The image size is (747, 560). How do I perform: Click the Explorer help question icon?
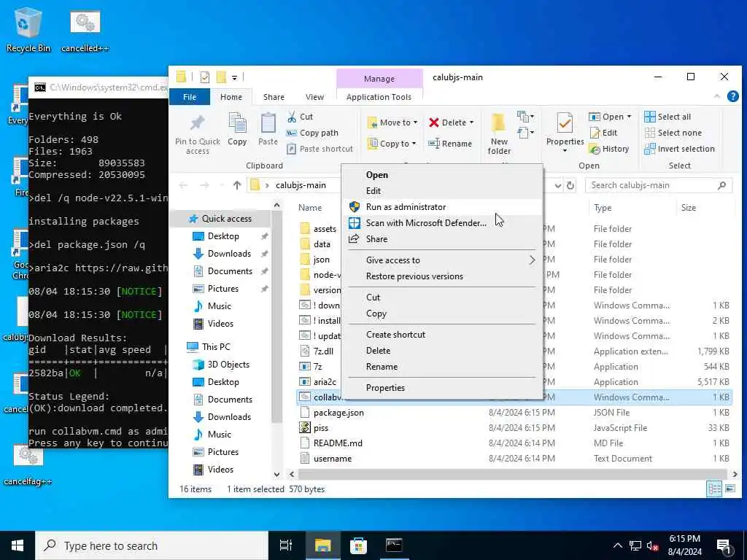[732, 97]
